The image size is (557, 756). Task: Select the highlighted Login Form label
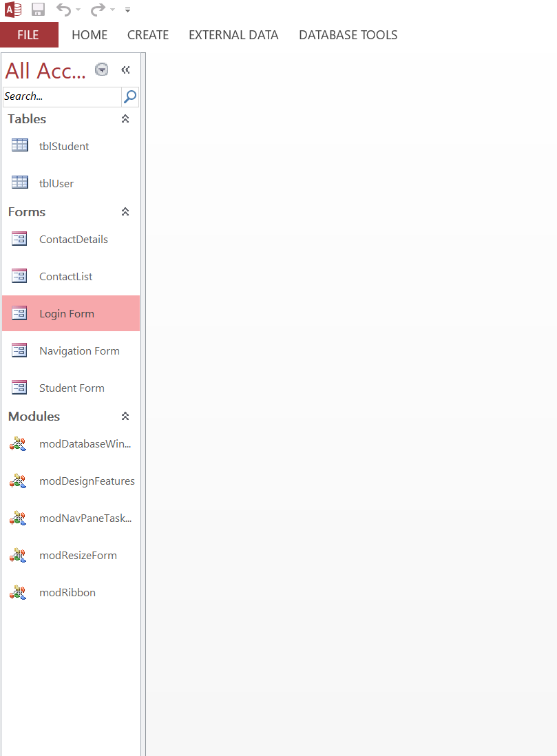(x=67, y=314)
